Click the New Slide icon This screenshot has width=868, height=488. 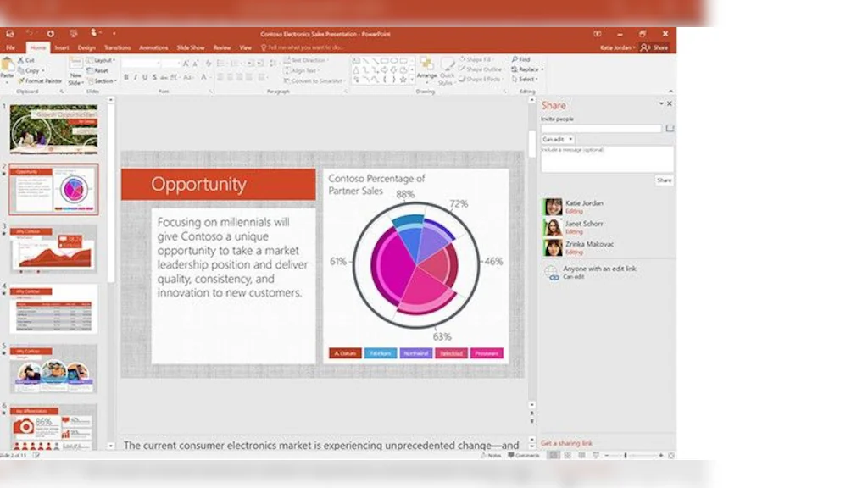75,63
